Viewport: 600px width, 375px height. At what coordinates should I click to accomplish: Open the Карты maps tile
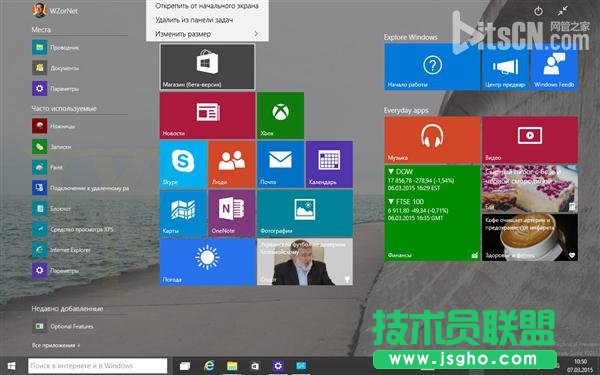pos(183,213)
